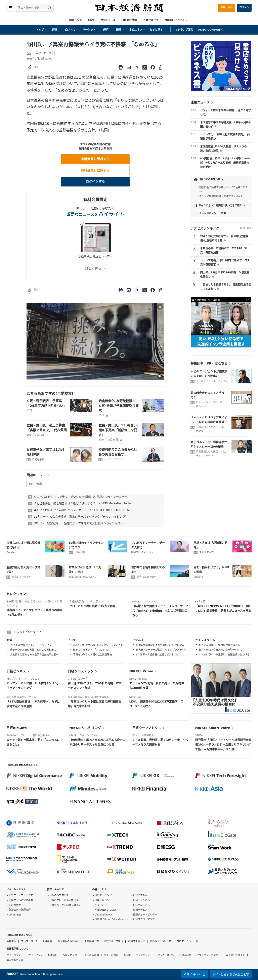Viewport: 258px width, 980px height.
Task: Open the 人事ウオッチ menu item
Action: pos(151,20)
